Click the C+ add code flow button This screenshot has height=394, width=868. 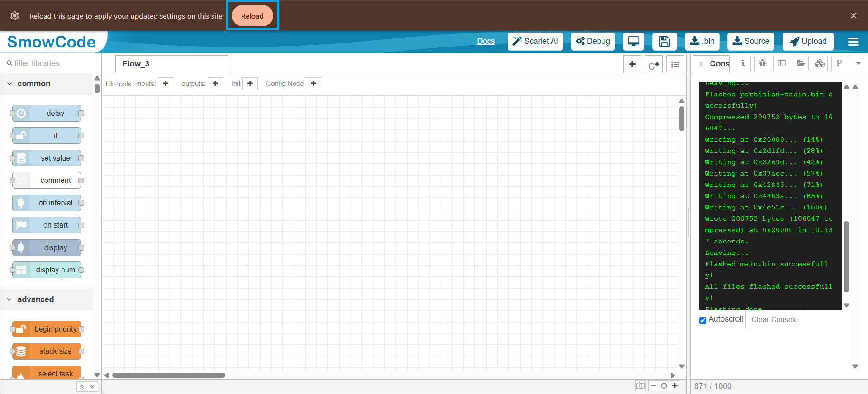coord(654,64)
